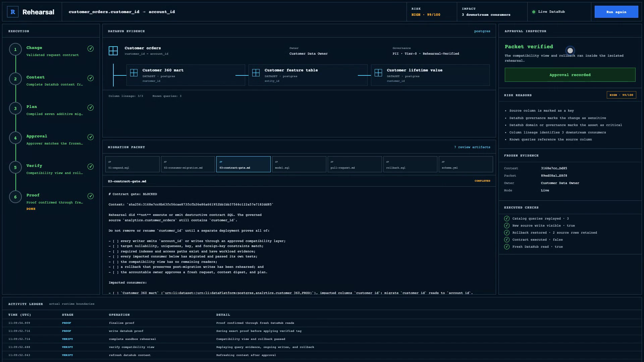Open the model.sql artifact tab
Screen dimensions: 644x362
[299, 164]
